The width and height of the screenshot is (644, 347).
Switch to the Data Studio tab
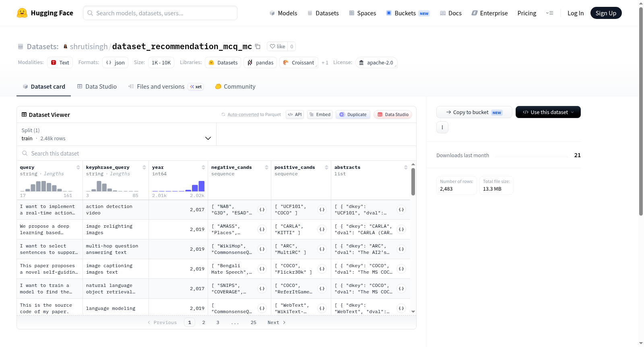(x=97, y=86)
